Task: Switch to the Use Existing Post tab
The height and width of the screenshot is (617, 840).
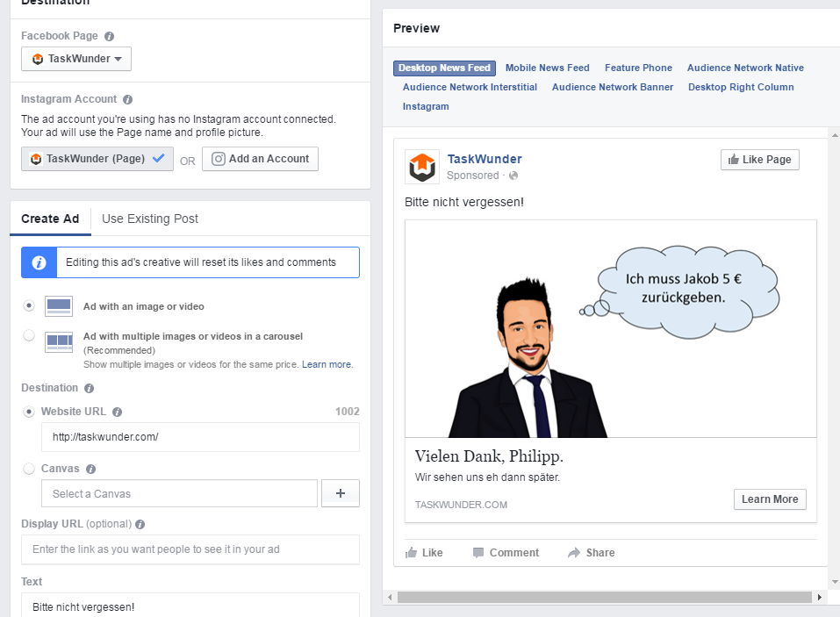Action: pyautogui.click(x=150, y=219)
